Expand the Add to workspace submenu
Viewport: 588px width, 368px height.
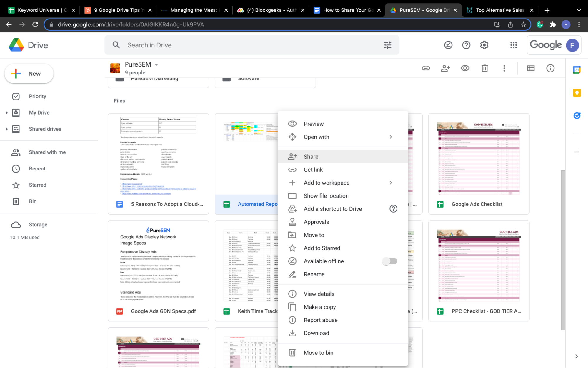(391, 183)
